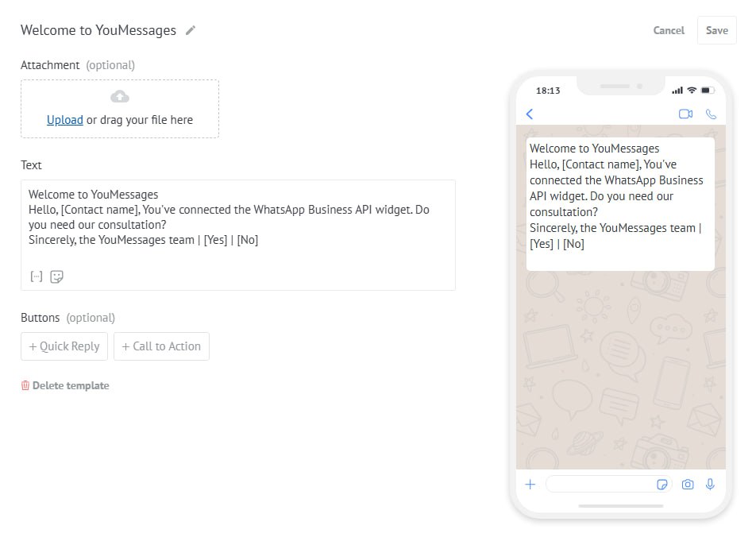Screen dimensions: 756x541
Task: Click the cloud upload icon
Action: (120, 97)
